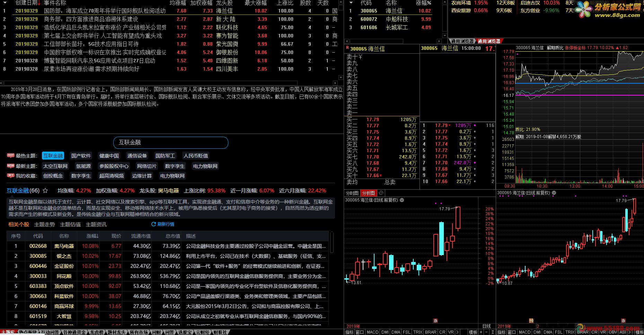Click the circular refresh icon beside 刷新行情

[153, 224]
